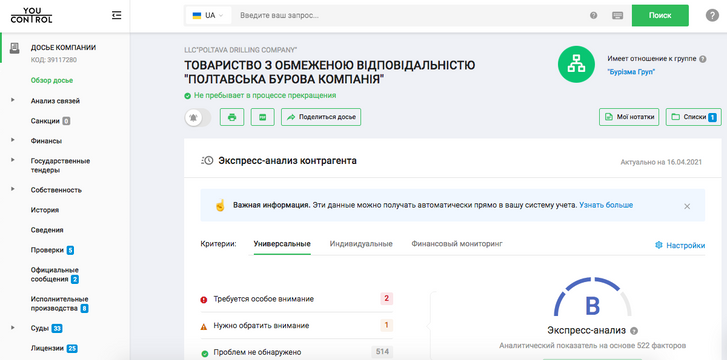This screenshot has height=360, width=727.
Task: Expand the Собственность section arrow
Action: coord(13,189)
